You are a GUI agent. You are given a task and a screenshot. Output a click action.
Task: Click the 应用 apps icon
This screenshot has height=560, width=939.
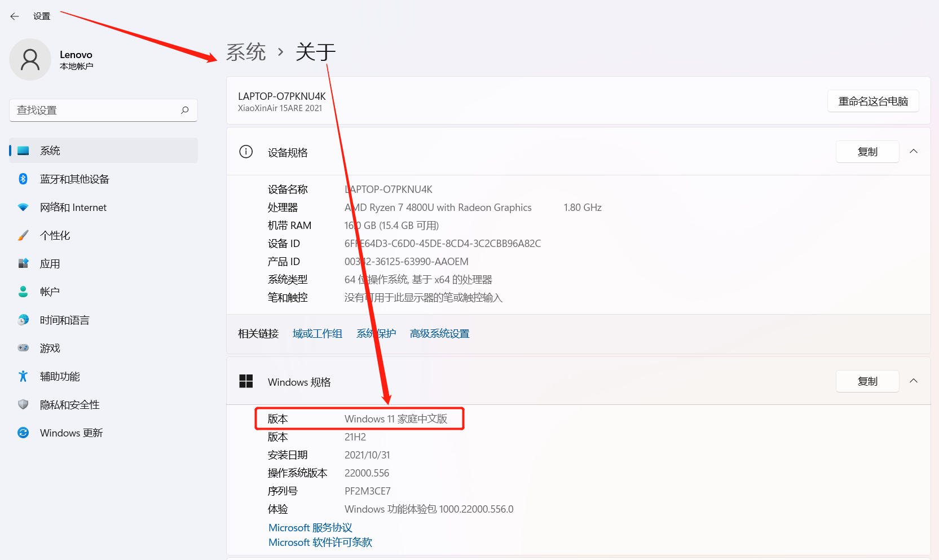coord(23,263)
